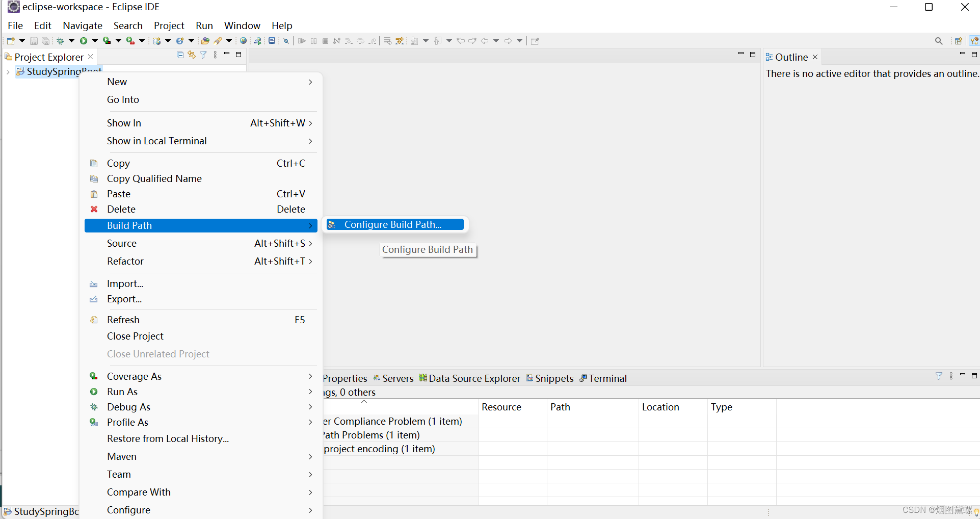The height and width of the screenshot is (519, 980).
Task: Click the Step Return toolbar icon
Action: pos(373,41)
